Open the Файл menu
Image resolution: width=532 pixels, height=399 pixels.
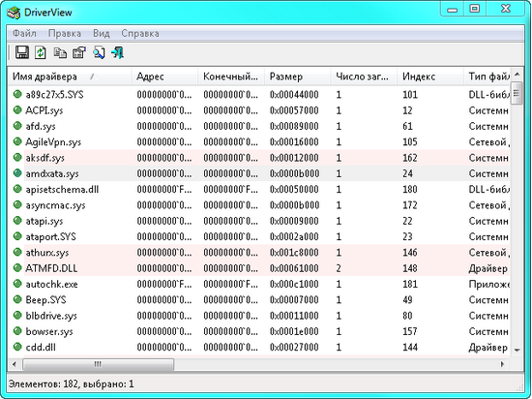[x=24, y=33]
